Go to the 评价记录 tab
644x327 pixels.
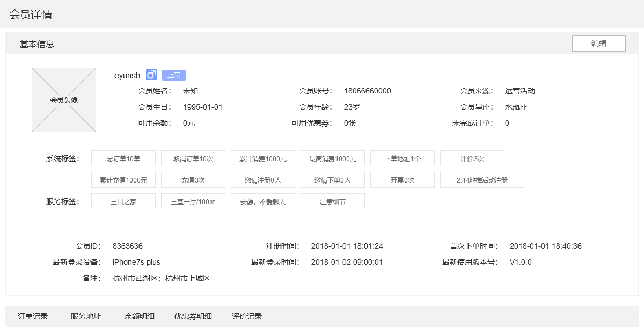247,316
